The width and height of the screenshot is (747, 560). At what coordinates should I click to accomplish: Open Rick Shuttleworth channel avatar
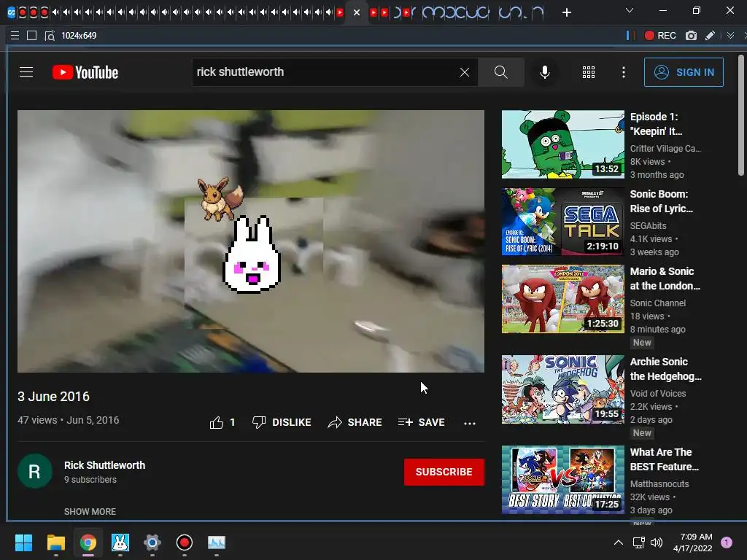(x=35, y=472)
